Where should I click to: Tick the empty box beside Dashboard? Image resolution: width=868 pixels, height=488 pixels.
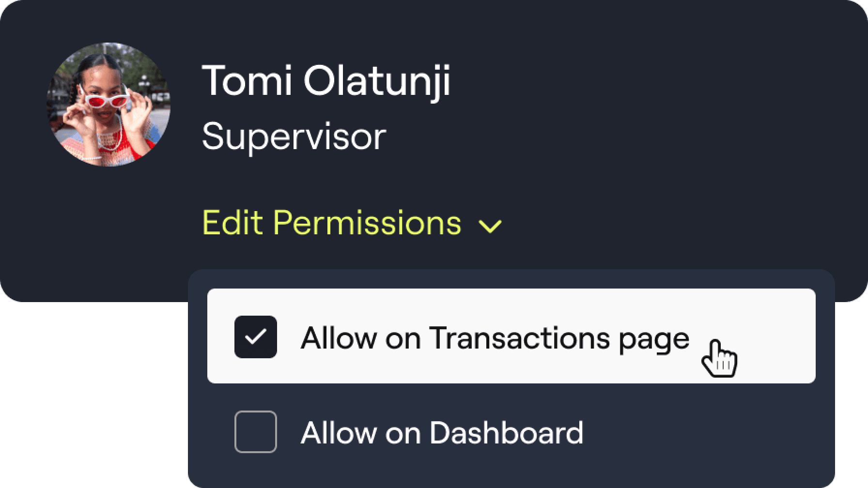tap(256, 432)
